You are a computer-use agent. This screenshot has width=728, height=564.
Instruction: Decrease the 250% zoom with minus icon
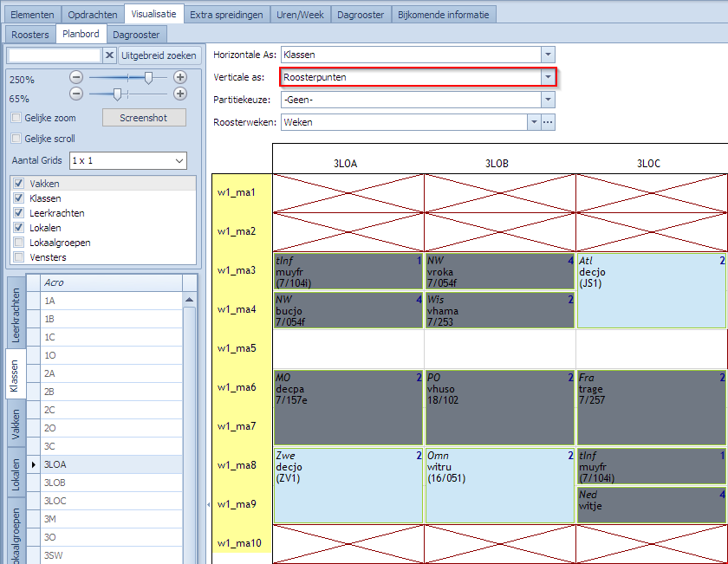(76, 77)
